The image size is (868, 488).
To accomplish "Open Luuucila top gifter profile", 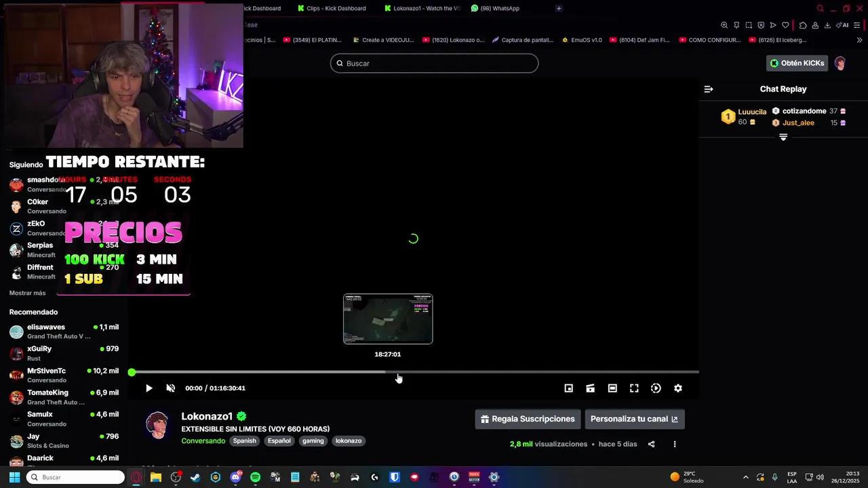I will 752,112.
